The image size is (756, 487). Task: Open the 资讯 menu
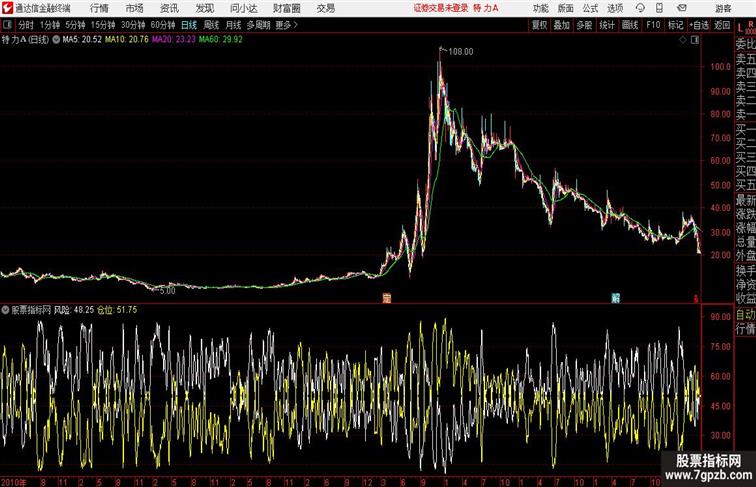tap(169, 8)
